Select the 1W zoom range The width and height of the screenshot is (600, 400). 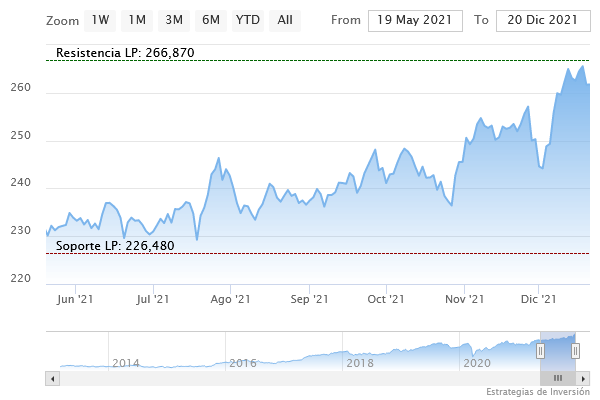pyautogui.click(x=101, y=20)
